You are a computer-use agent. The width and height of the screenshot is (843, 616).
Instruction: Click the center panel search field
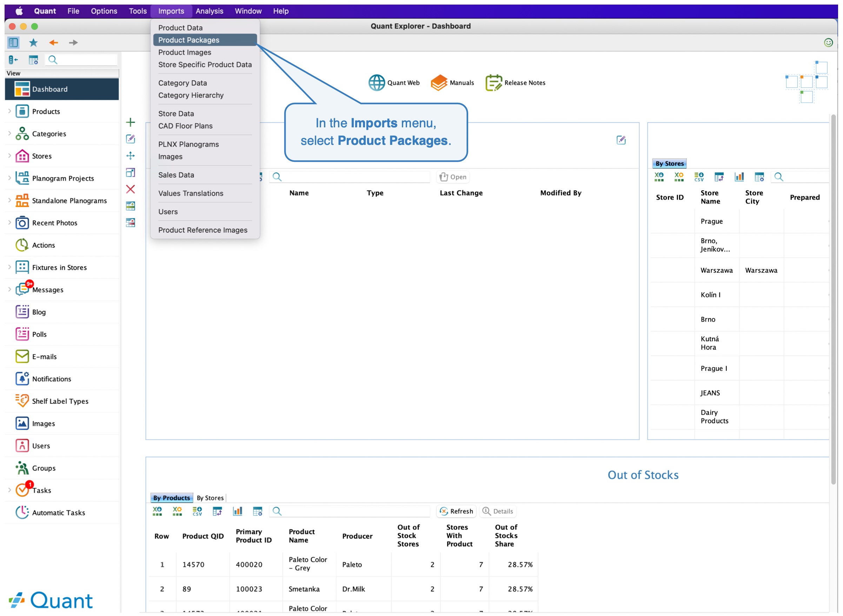click(x=351, y=177)
